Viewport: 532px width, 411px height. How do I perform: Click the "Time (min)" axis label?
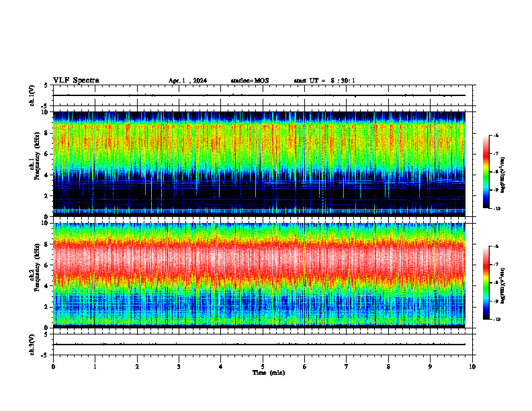click(x=269, y=373)
